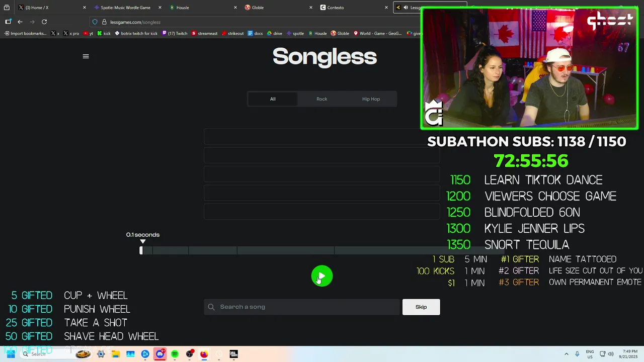The image size is (644, 362).
Task: Click the microphone tray icon
Action: [x=577, y=354]
